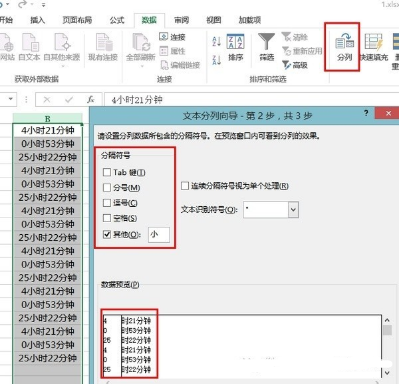Click Edit Links (编辑链接) icon

(x=164, y=65)
